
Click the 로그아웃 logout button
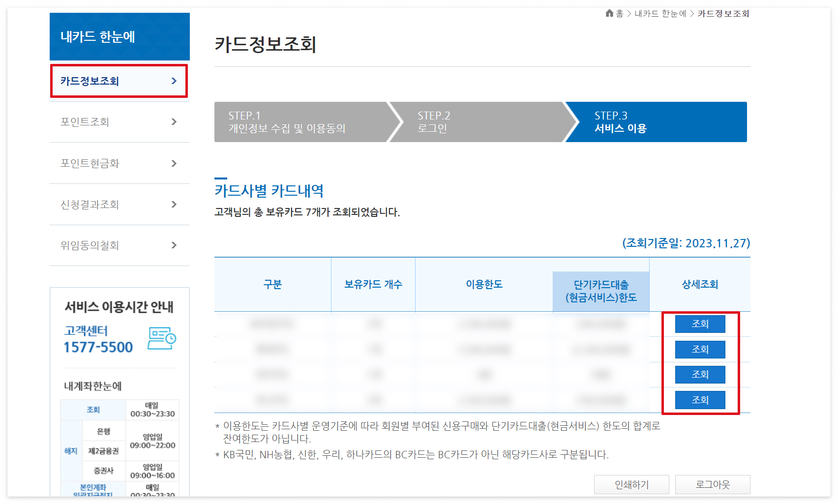tap(713, 484)
